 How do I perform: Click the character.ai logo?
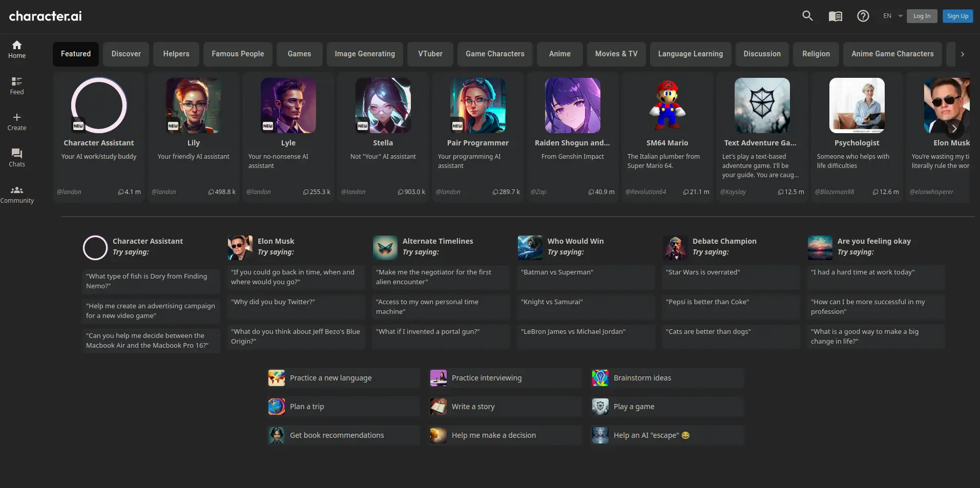(45, 16)
